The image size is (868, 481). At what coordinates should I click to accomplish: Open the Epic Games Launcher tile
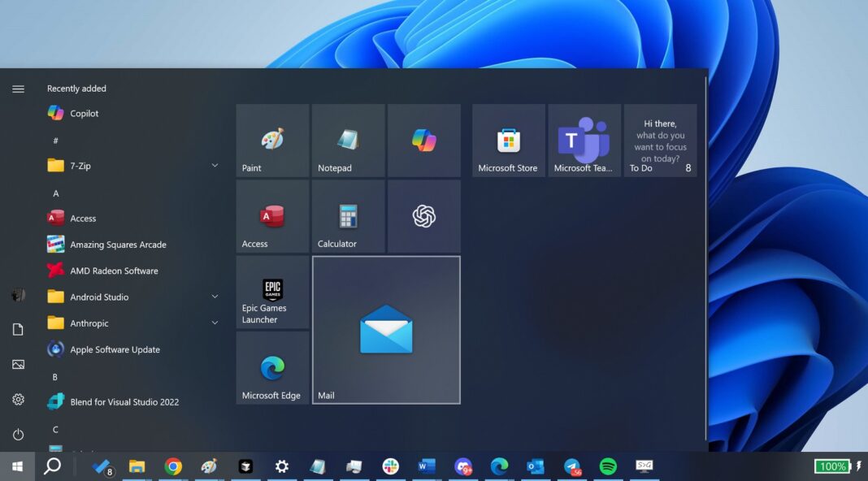click(271, 292)
